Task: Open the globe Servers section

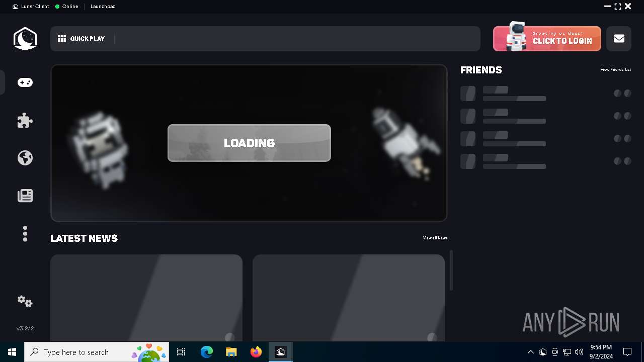Action: 25,158
